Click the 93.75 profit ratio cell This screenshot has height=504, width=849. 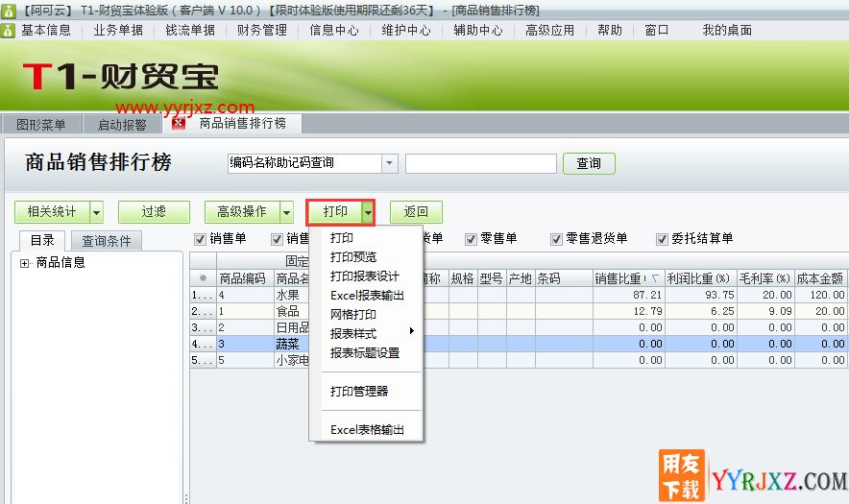point(701,295)
